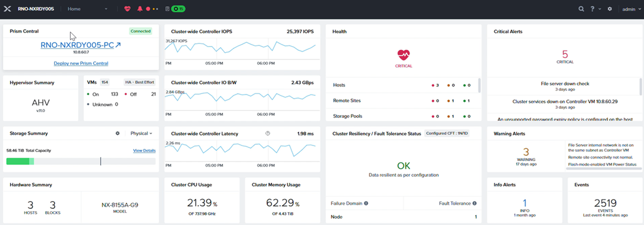Open Storage Summary gear settings icon
This screenshot has height=225, width=644.
point(117,133)
